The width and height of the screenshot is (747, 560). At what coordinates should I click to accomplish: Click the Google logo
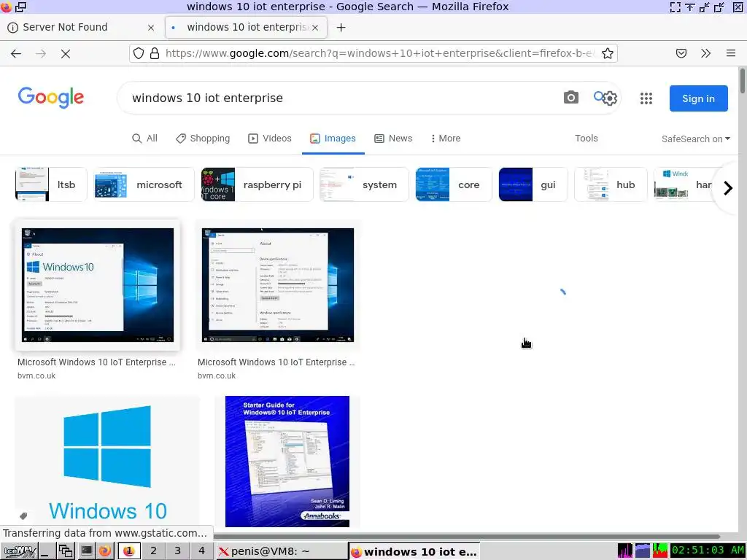[x=51, y=98]
